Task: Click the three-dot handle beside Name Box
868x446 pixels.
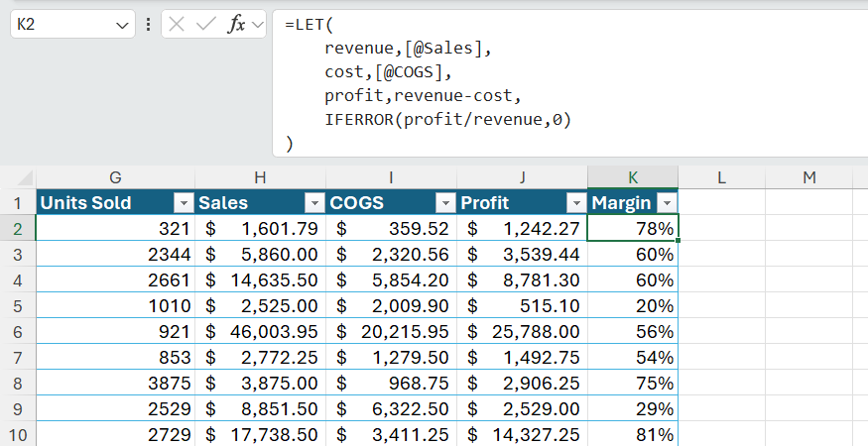Action: point(148,25)
